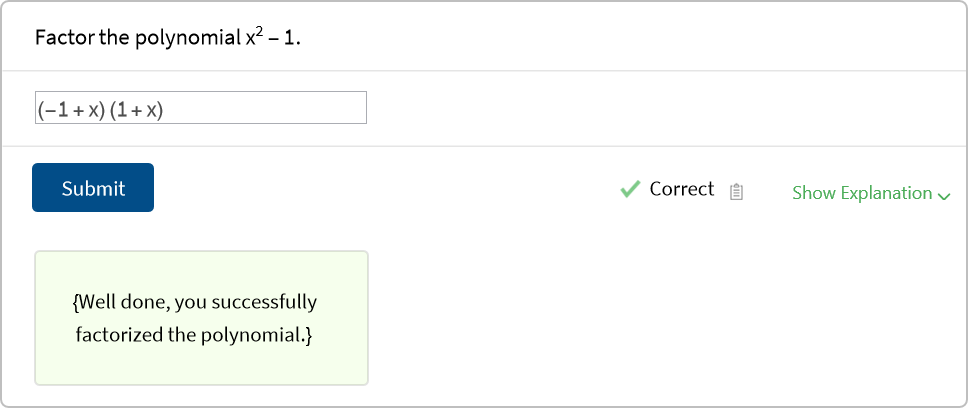Click 'factorized the polynomial.' in the feedback text
The height and width of the screenshot is (408, 968).
[x=195, y=334]
